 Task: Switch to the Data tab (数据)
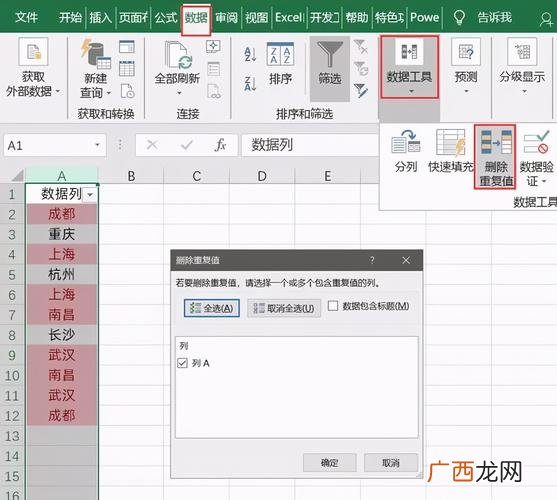[x=196, y=18]
